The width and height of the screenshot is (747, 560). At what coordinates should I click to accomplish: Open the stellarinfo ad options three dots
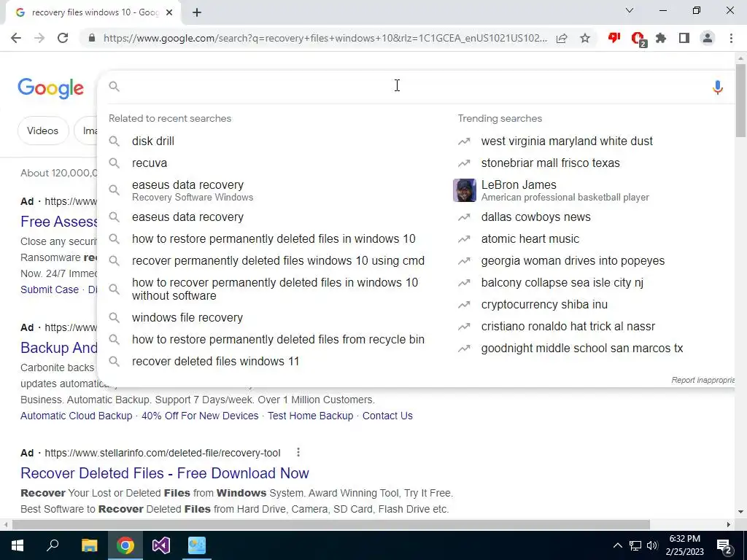click(298, 452)
